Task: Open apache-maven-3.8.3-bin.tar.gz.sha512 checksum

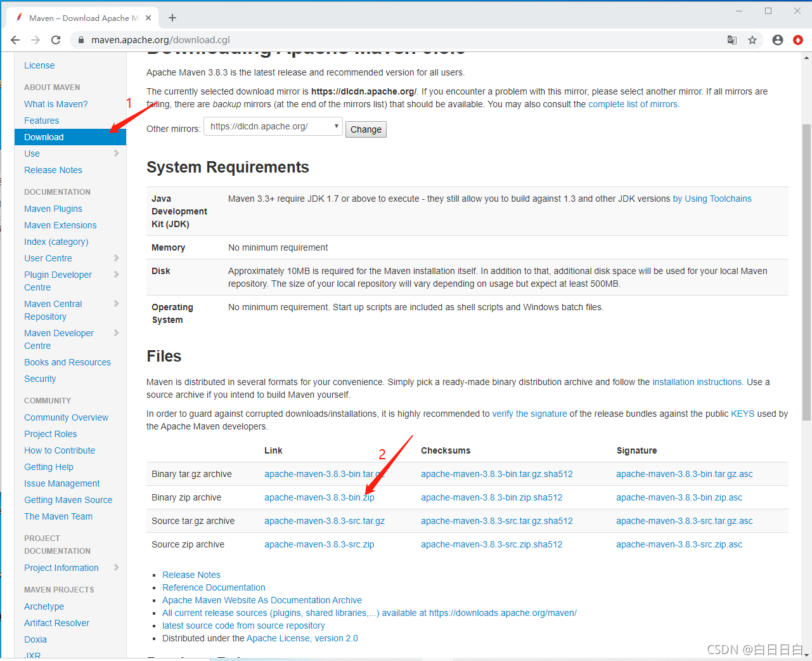Action: 497,474
